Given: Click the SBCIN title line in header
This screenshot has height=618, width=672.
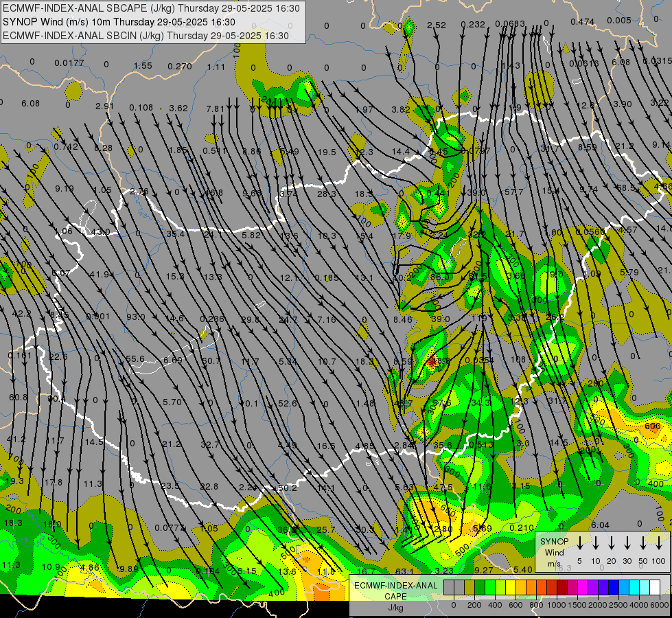Looking at the screenshot, I should tap(146, 36).
